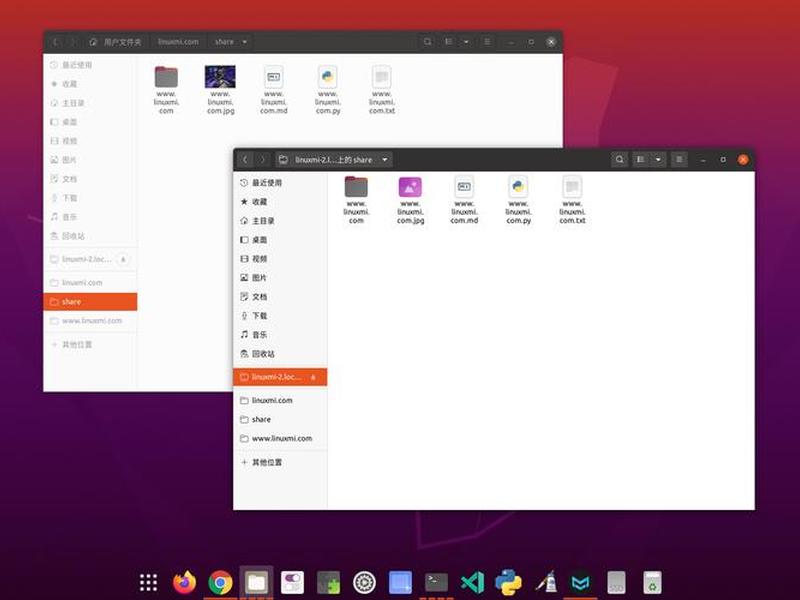Select www.linuxmi.com.md in front window
The height and width of the screenshot is (600, 800).
pyautogui.click(x=464, y=199)
